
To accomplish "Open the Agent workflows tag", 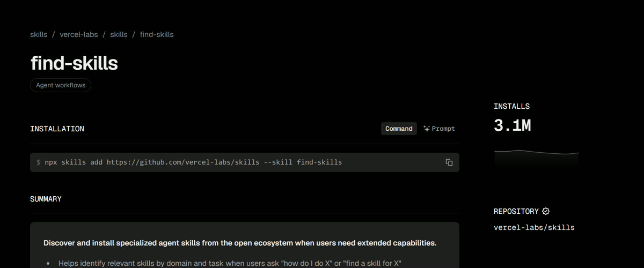I will (61, 85).
